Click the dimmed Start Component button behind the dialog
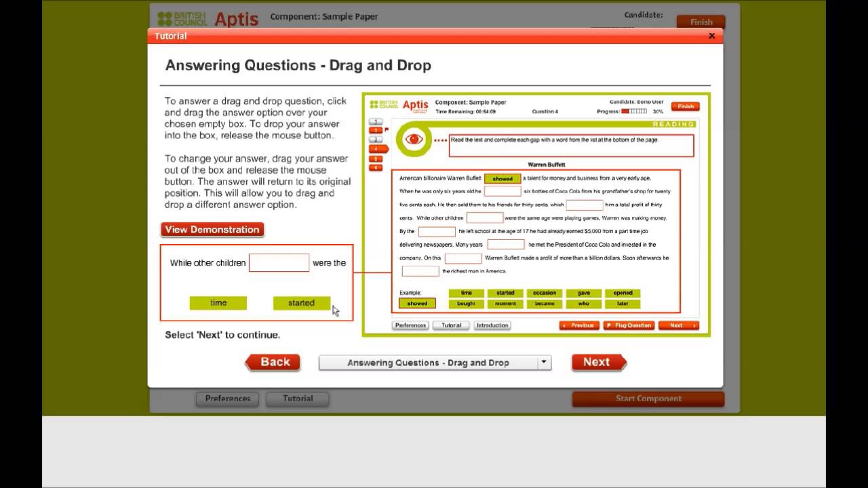 click(x=648, y=399)
